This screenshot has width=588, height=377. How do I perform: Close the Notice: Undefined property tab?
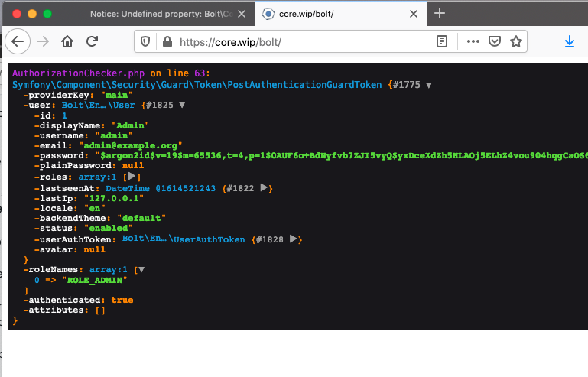pyautogui.click(x=242, y=14)
